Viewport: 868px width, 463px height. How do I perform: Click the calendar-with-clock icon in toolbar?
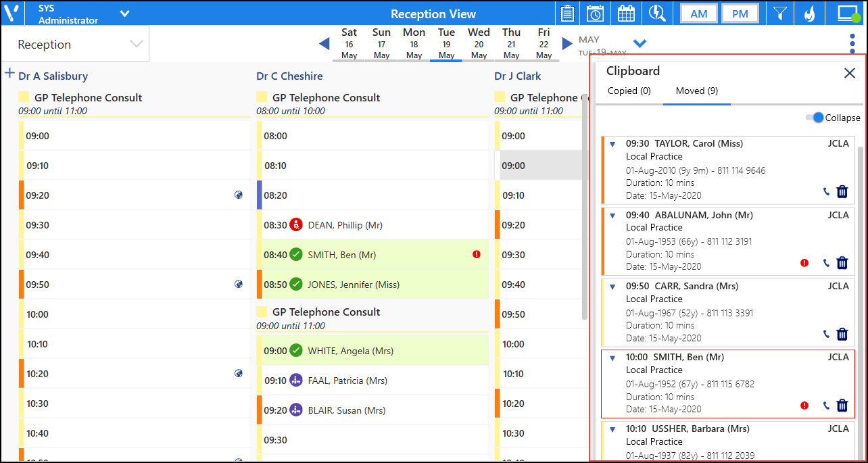[x=595, y=13]
